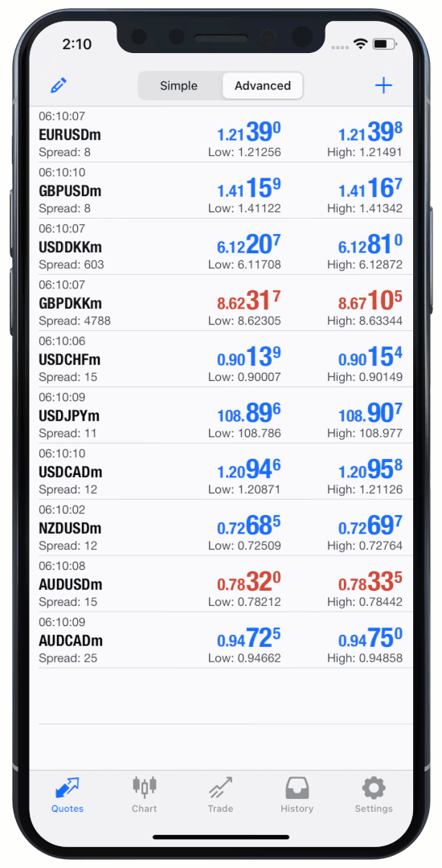Tap the USDCHFm ask price 0.90154
Viewport: 442px width, 868px height.
370,357
